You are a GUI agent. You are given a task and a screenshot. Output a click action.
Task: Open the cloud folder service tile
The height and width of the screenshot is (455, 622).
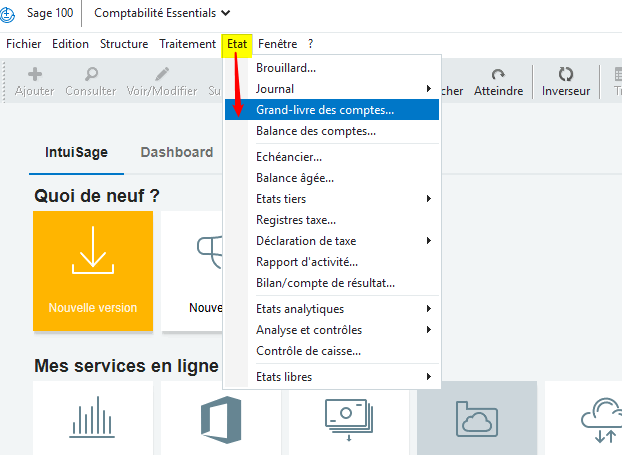click(477, 417)
